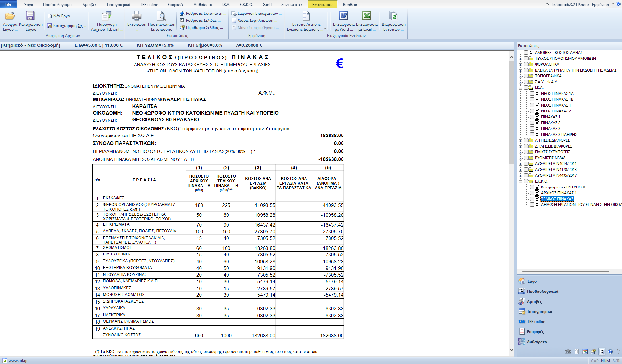Open Print Preview magnifier icon
This screenshot has width=622, height=364.
[x=161, y=16]
